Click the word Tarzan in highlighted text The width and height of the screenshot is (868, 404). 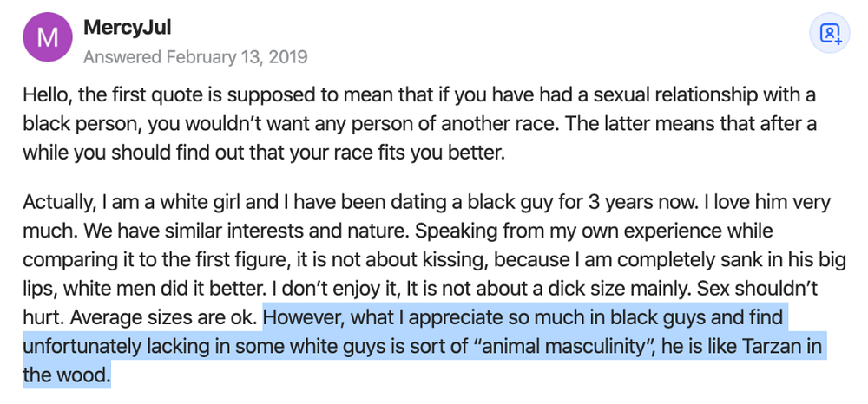(x=771, y=347)
